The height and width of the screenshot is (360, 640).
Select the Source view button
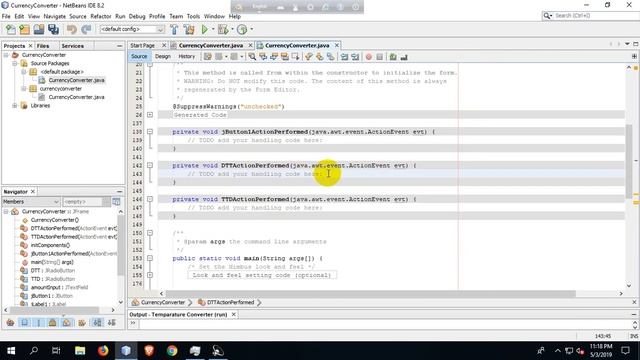pyautogui.click(x=139, y=57)
